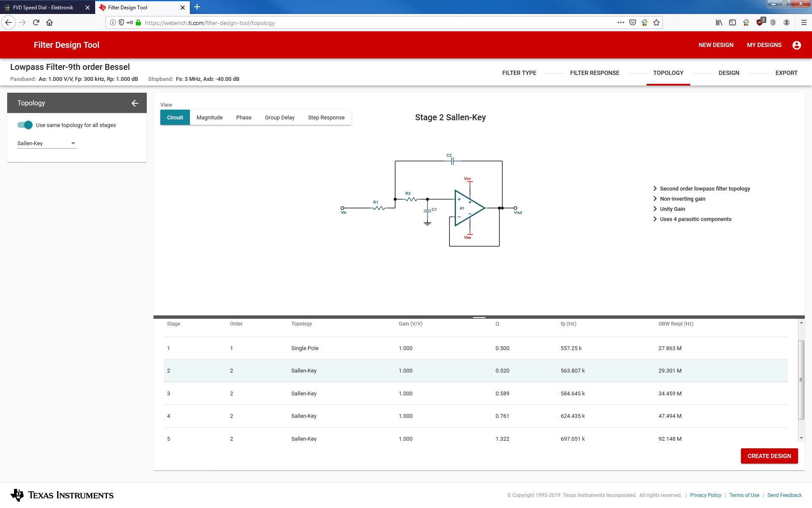
Task: Click the Firefox account avatar toolbar icon
Action: pyautogui.click(x=787, y=23)
